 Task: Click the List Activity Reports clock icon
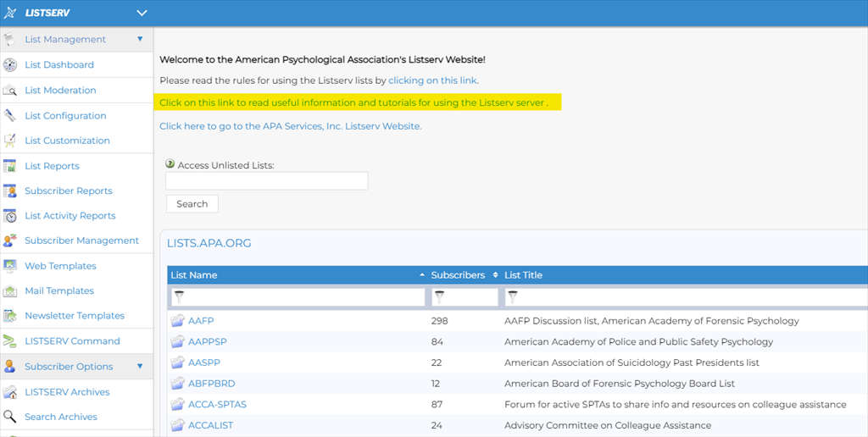pyautogui.click(x=9, y=216)
